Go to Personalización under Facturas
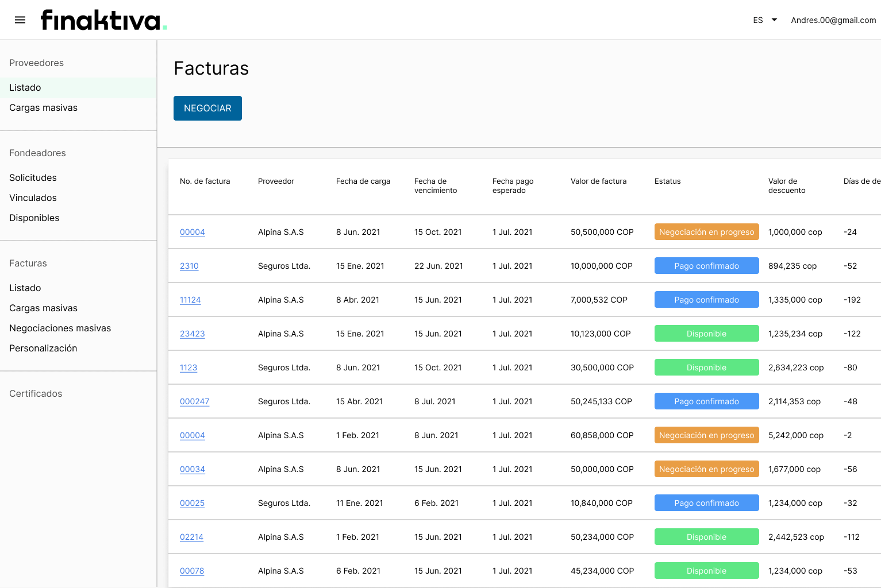The image size is (881, 588). (x=43, y=348)
